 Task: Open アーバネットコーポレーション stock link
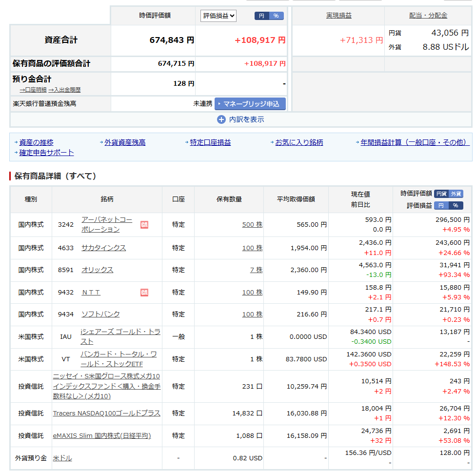pyautogui.click(x=107, y=225)
